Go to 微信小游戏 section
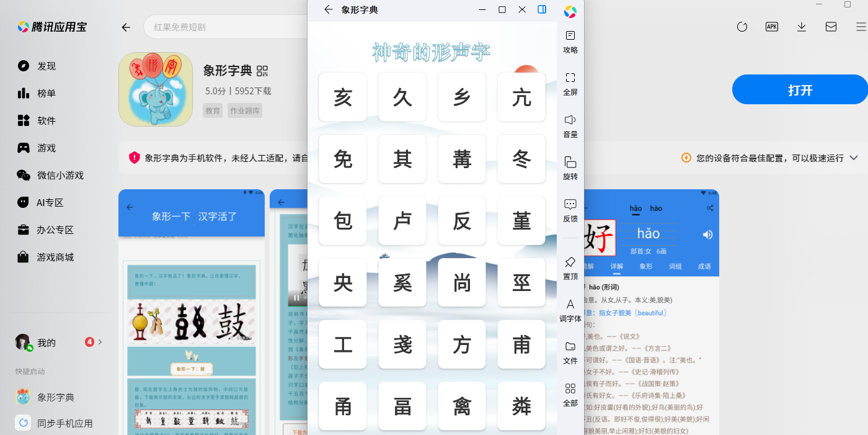 (x=50, y=175)
